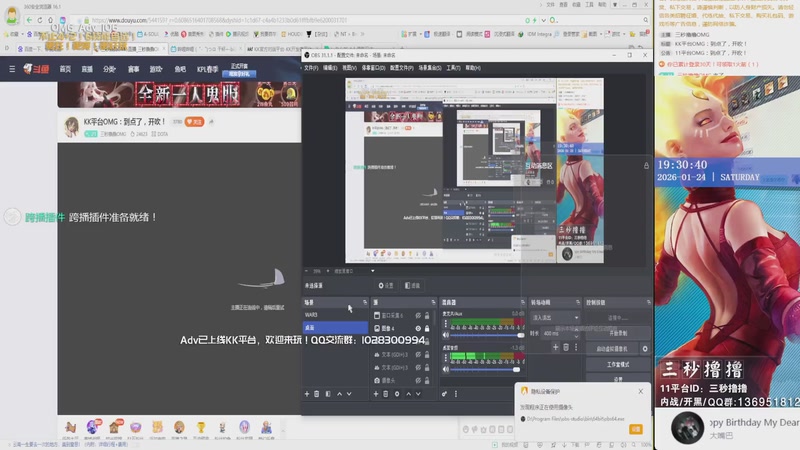Adjust desktop audio volume slider

point(485,369)
